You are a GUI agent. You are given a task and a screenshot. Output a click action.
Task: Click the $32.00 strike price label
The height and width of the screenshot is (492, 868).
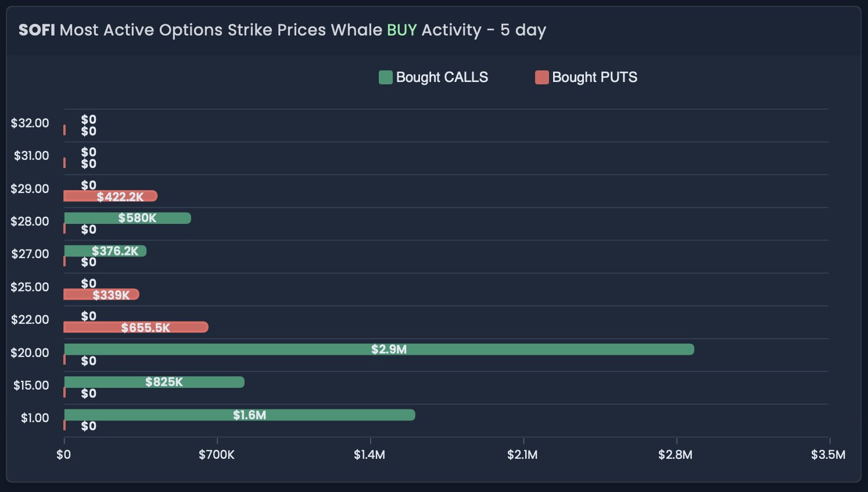point(30,123)
